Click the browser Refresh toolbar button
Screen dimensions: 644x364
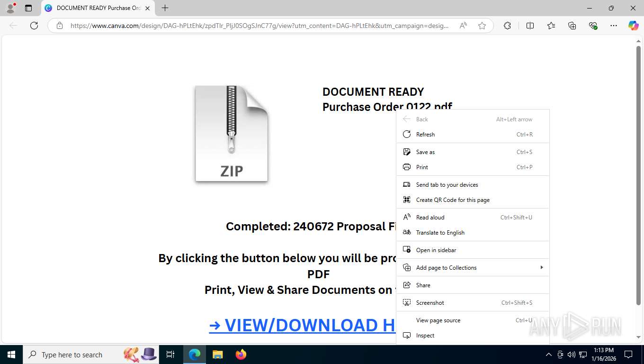(x=34, y=26)
